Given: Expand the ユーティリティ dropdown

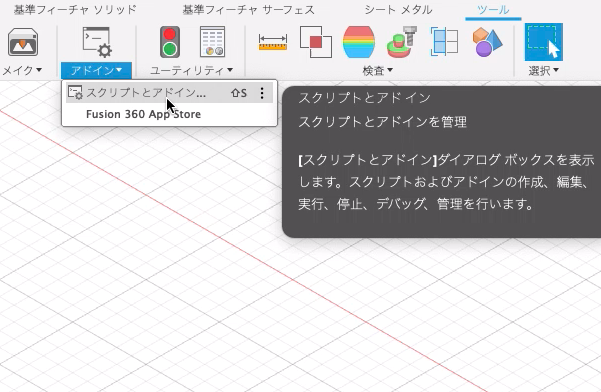Looking at the screenshot, I should (191, 71).
